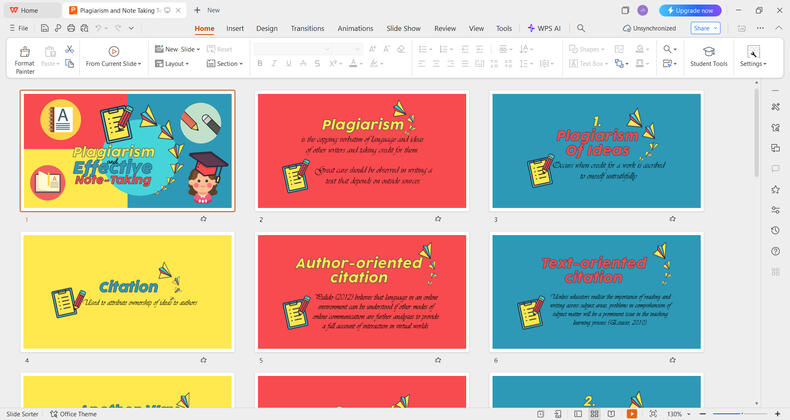The image size is (790, 420).
Task: Select slide 5 Author-oriented citation thumbnail
Action: (x=362, y=292)
